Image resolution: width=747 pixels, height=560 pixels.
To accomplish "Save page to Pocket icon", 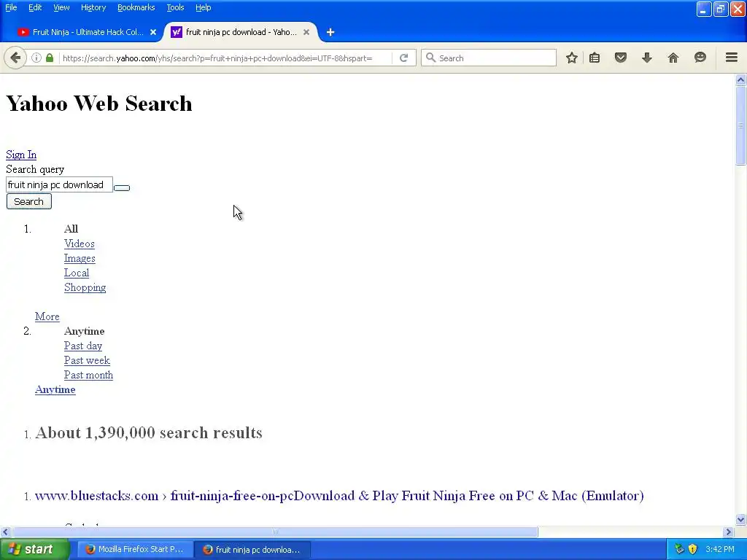I will click(620, 58).
